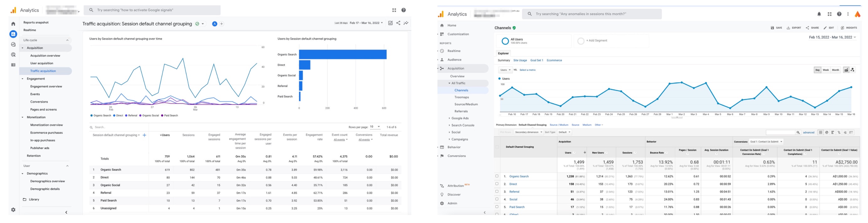Viewport: 868px width, 223px height.
Task: Open the three-dot menu in Universal Analytics
Action: coord(848,14)
